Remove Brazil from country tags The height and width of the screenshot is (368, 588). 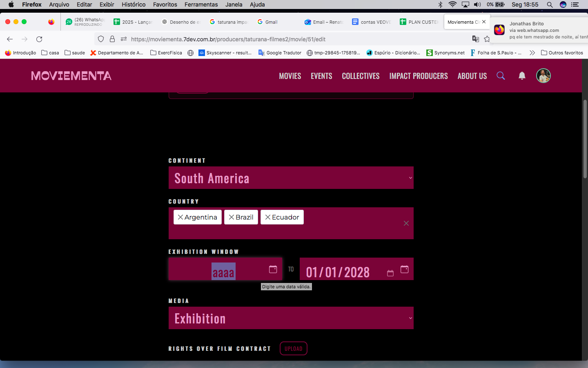(x=231, y=217)
